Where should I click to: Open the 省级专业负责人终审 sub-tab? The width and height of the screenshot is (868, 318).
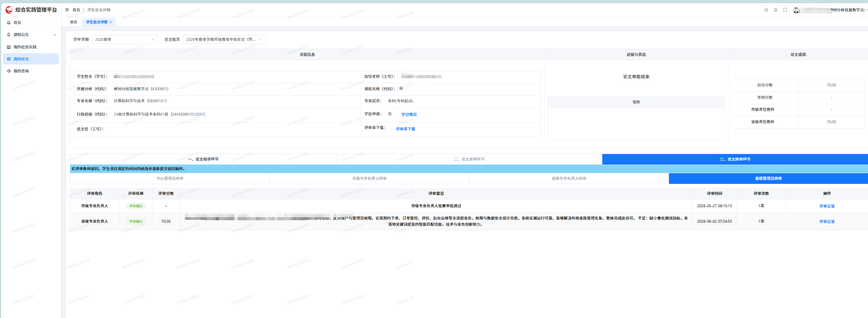(x=569, y=178)
